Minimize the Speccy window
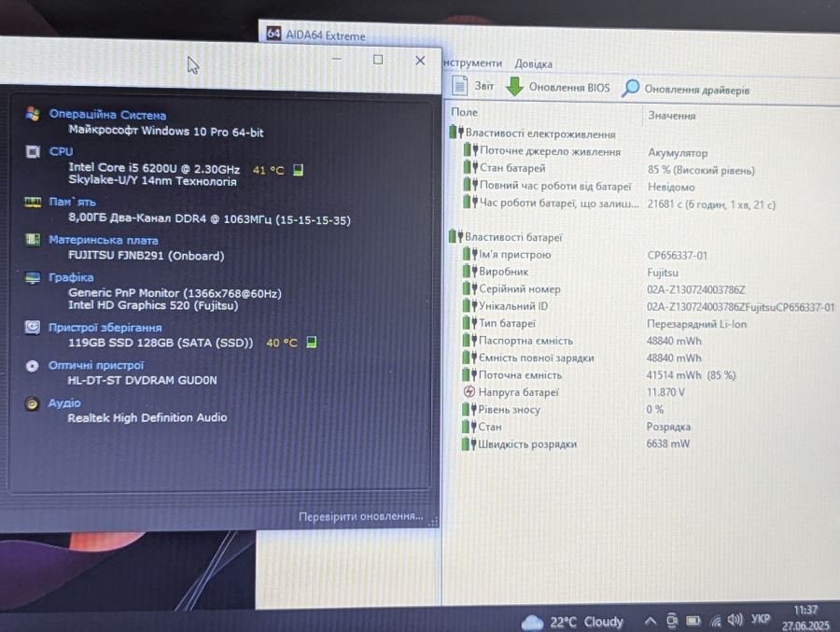 (x=337, y=59)
